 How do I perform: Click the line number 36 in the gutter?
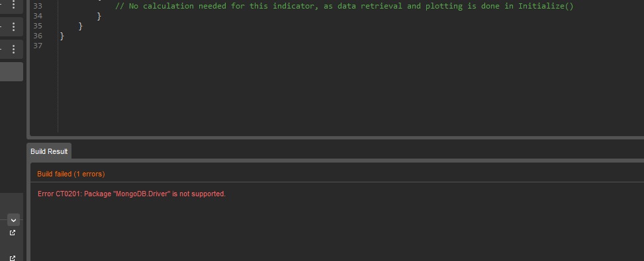tap(38, 36)
